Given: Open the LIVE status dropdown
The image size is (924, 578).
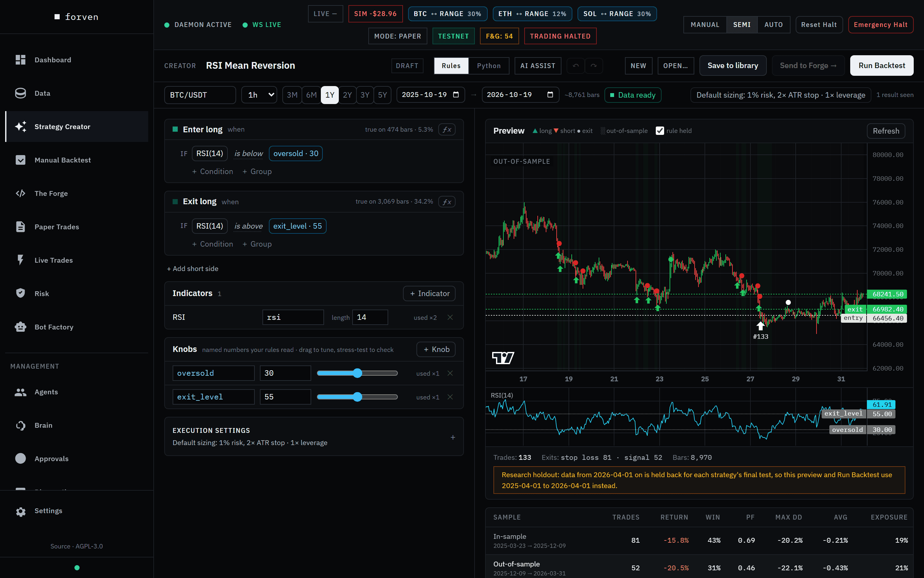Looking at the screenshot, I should [x=325, y=14].
